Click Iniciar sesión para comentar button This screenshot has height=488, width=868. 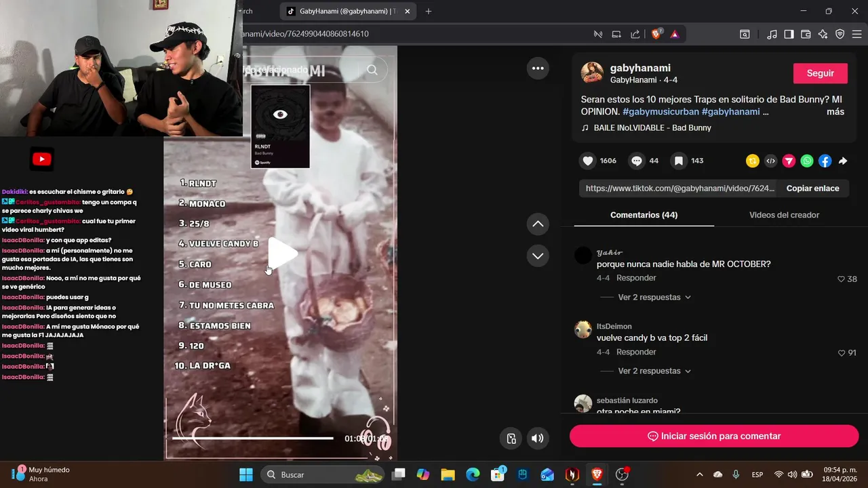tap(714, 436)
